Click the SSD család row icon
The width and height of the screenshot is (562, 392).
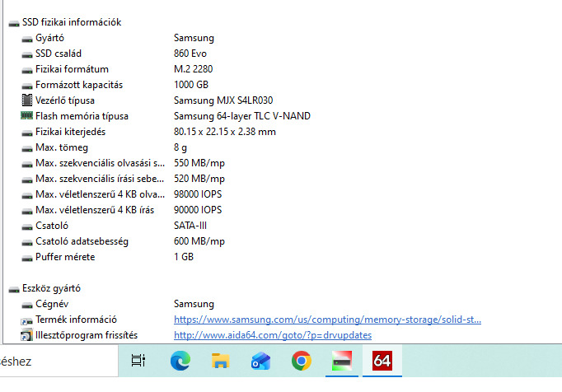point(27,55)
